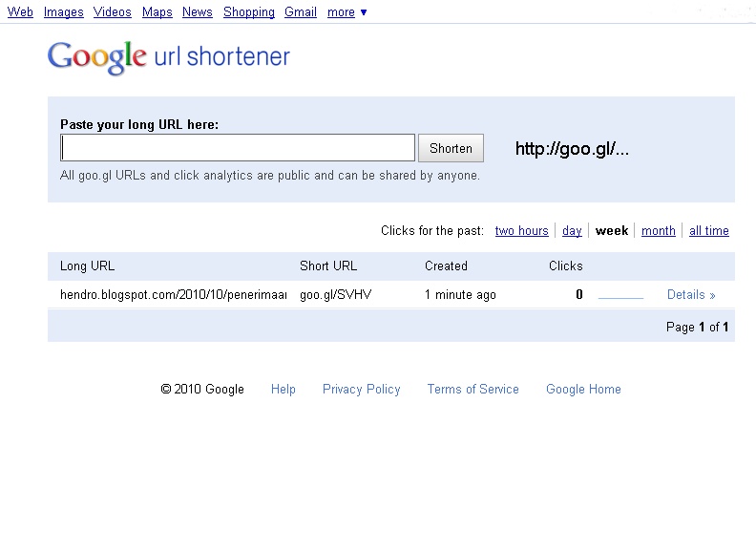756x552 pixels.
Task: Expand the more dropdown menu
Action: (x=346, y=12)
